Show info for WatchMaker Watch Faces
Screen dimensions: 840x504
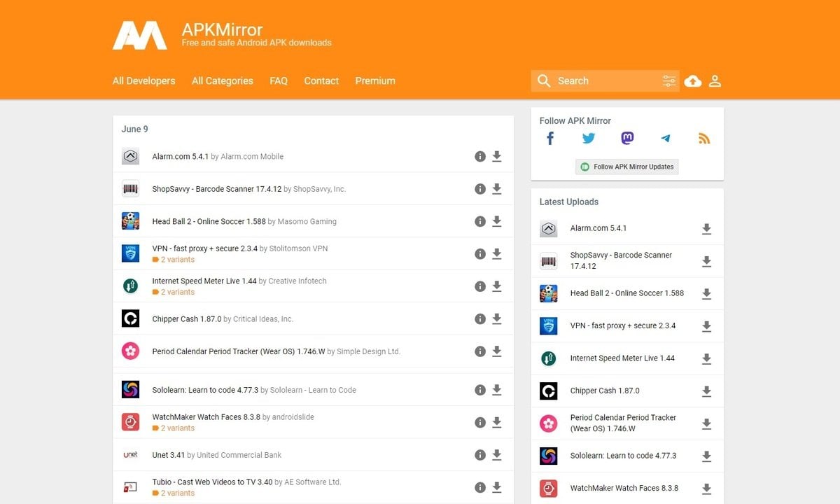point(480,423)
